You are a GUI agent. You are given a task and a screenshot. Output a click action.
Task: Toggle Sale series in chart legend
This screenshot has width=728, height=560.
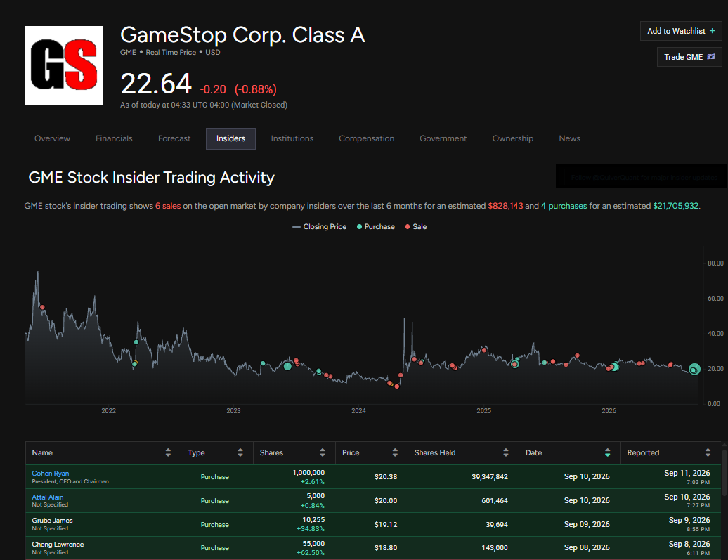(416, 227)
